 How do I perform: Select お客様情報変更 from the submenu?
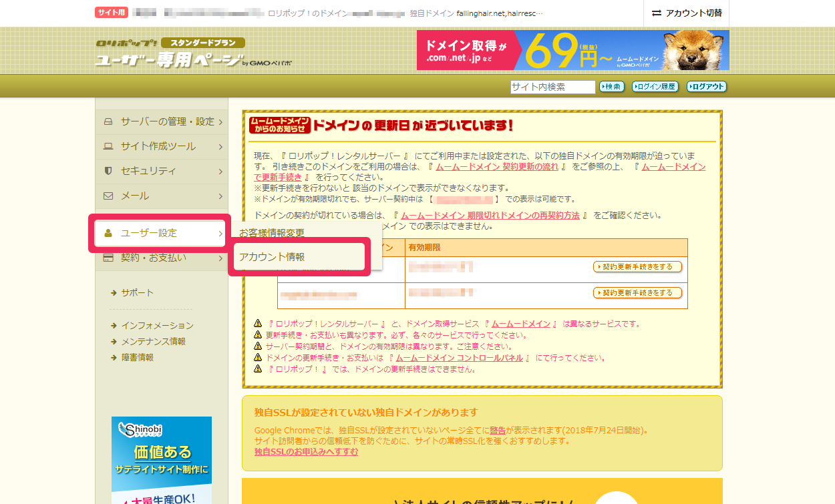click(272, 233)
